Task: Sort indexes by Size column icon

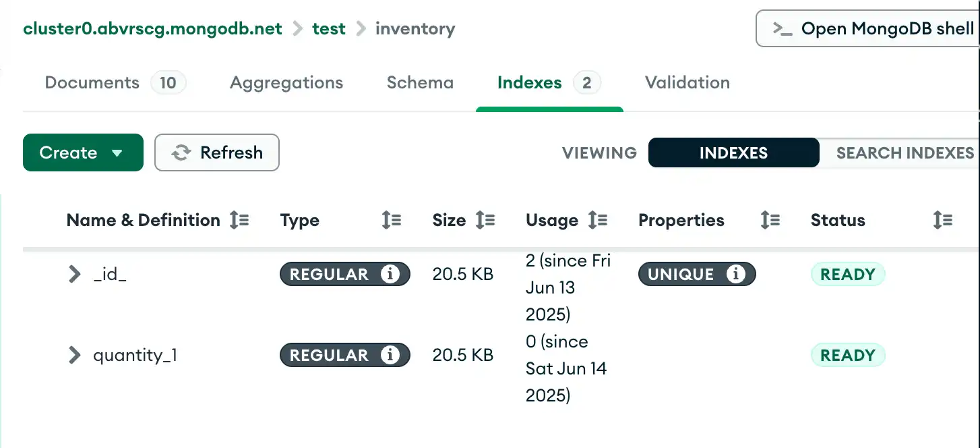Action: [485, 220]
